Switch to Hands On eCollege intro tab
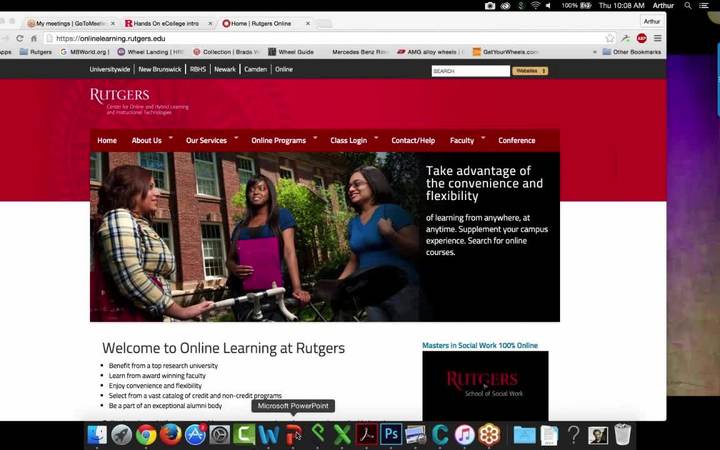This screenshot has height=450, width=720. coord(166,23)
